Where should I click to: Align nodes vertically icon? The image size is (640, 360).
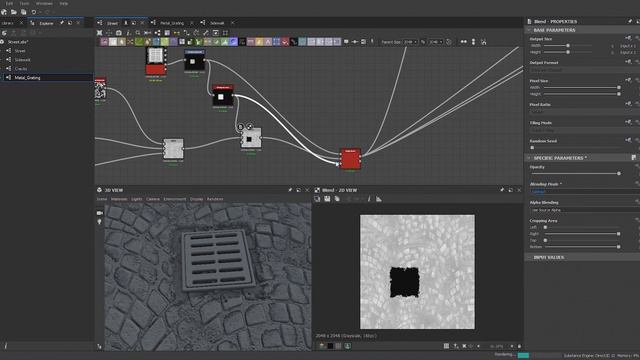click(473, 42)
